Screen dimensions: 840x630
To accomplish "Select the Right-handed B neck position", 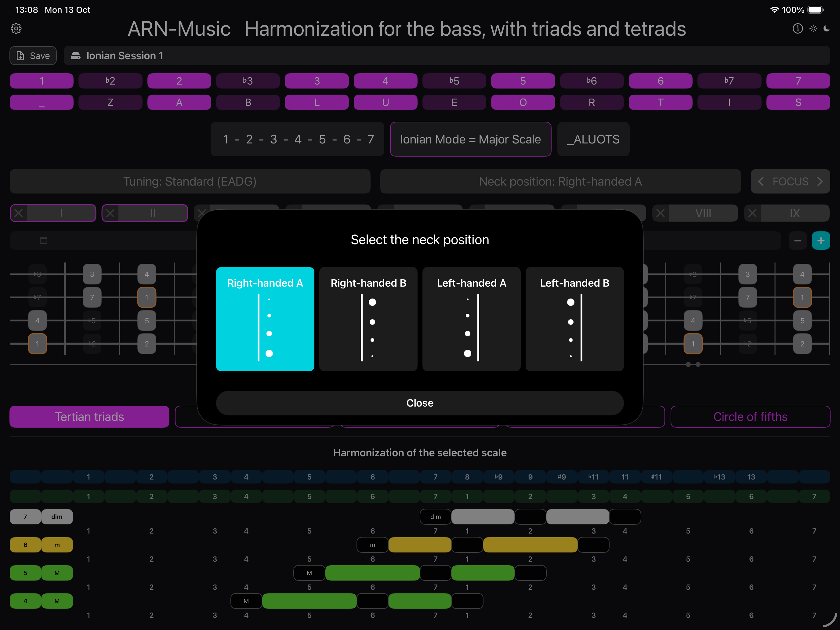I will (x=368, y=319).
